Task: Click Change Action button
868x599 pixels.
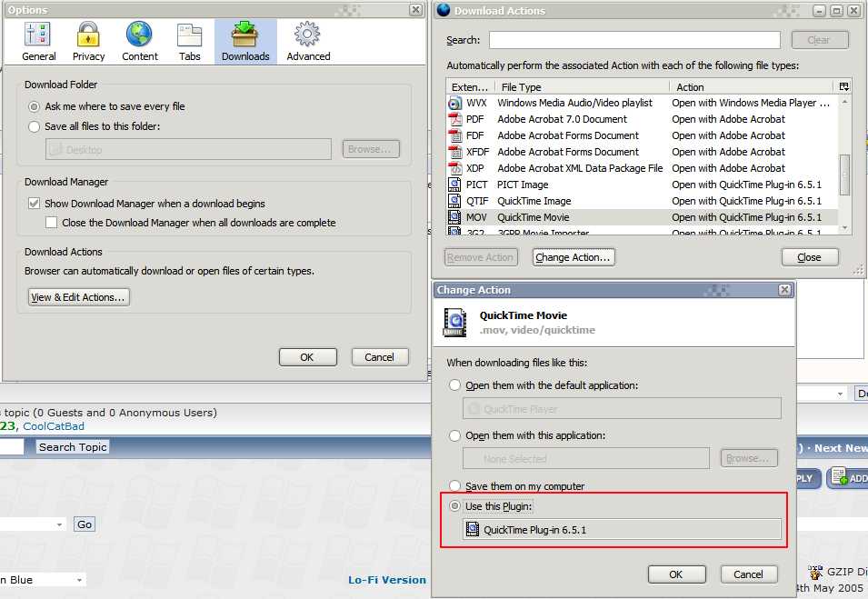Action: pos(574,257)
